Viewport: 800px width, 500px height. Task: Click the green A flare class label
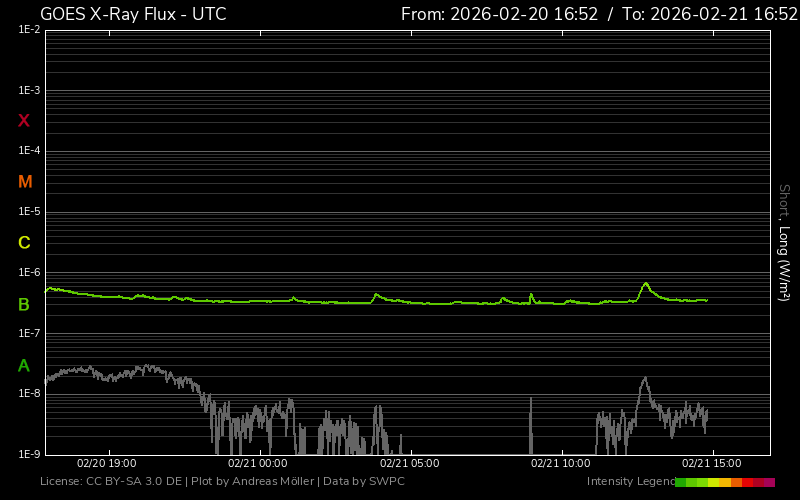24,365
